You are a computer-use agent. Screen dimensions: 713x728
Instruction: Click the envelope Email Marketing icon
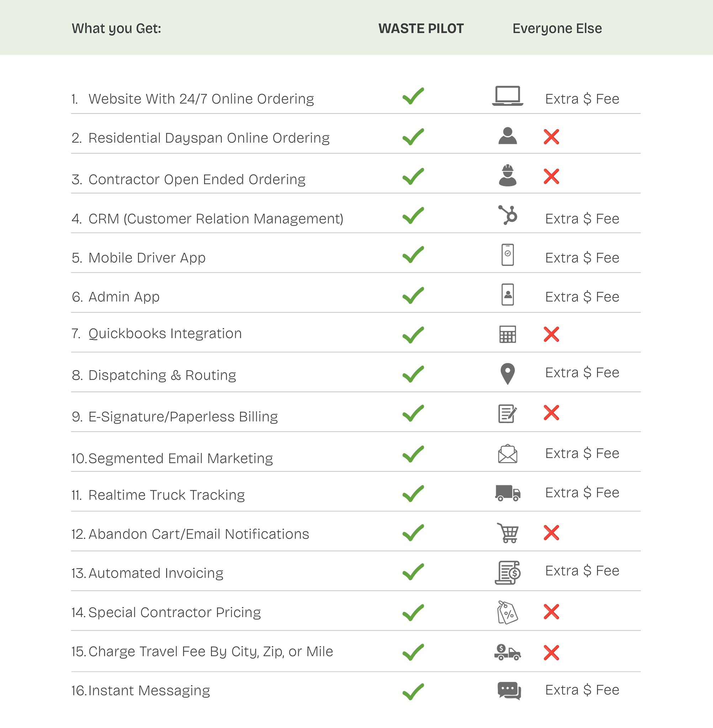click(x=507, y=454)
